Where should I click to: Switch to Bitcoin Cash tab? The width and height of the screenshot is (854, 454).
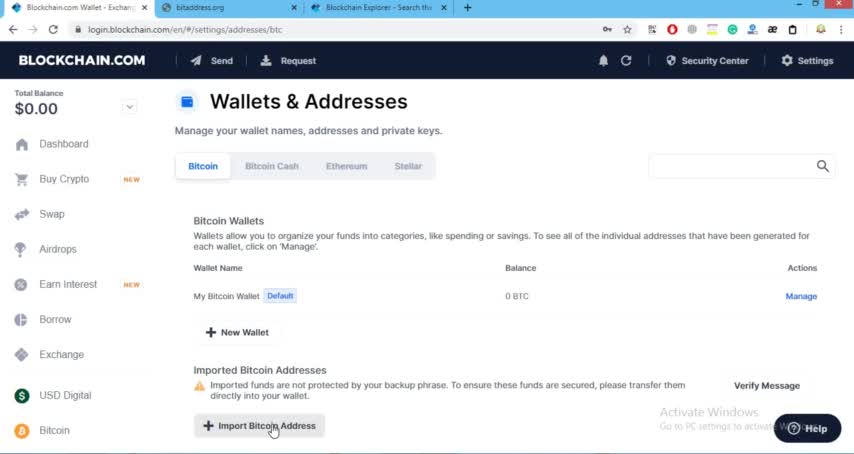point(272,166)
